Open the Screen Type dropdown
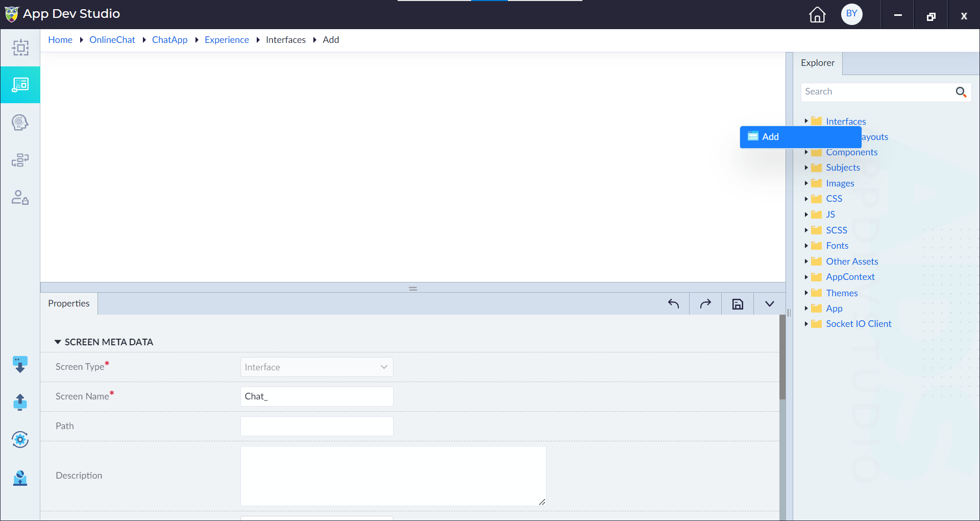Viewport: 980px width, 521px height. (x=317, y=367)
